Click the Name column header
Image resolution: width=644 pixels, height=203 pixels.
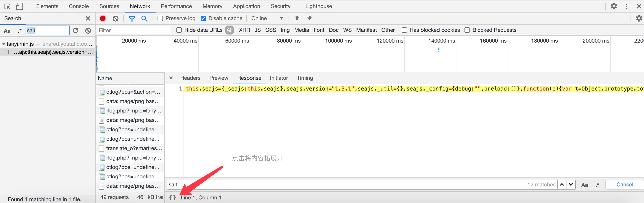pos(130,78)
